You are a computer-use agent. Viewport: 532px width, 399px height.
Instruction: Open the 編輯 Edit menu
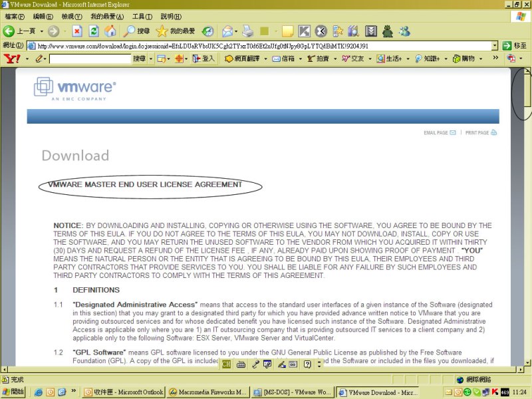pos(43,16)
